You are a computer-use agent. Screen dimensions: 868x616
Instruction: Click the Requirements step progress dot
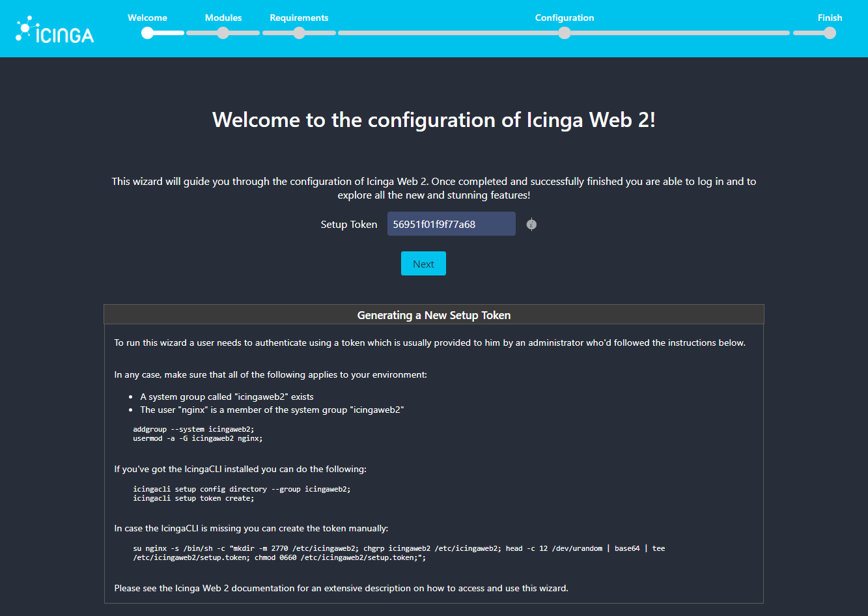point(299,33)
